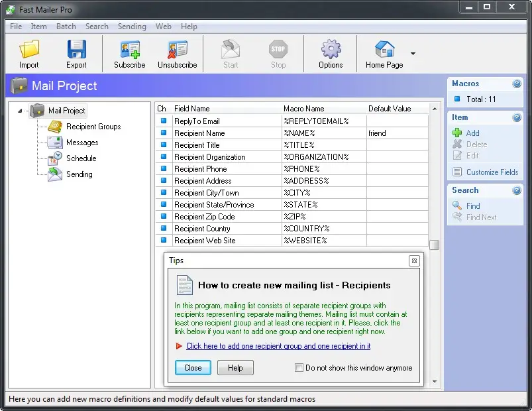Image resolution: width=532 pixels, height=411 pixels.
Task: Click the table scroll up arrow
Action: [x=435, y=109]
